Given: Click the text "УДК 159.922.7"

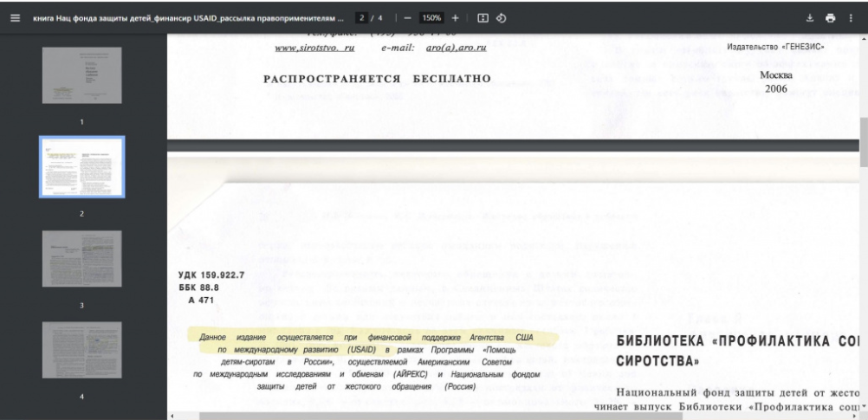Looking at the screenshot, I should tap(211, 275).
